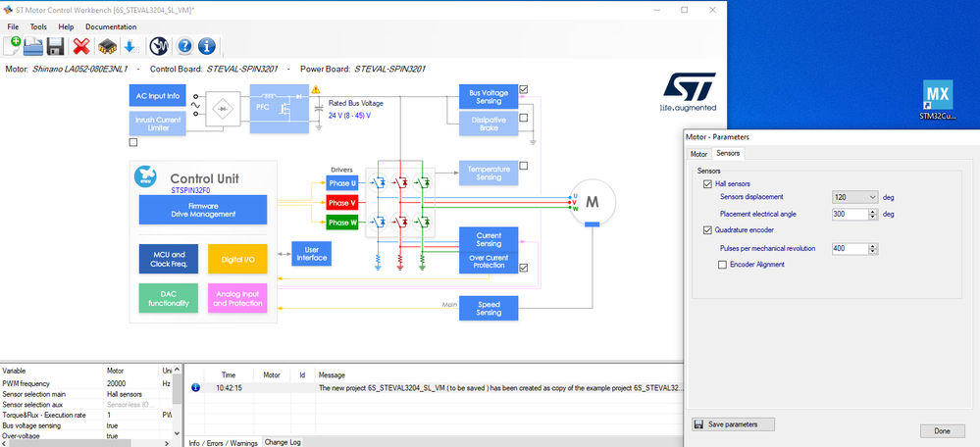Click the STM32CubeMX desktop shortcut
The height and width of the screenshot is (447, 980).
coord(938,100)
